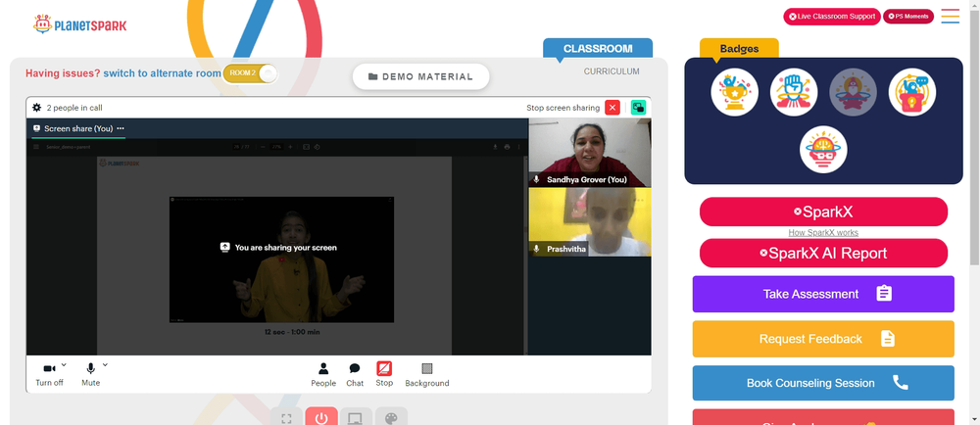This screenshot has width=980, height=425.
Task: Switch to the CLASSROOM tab
Action: [x=598, y=49]
